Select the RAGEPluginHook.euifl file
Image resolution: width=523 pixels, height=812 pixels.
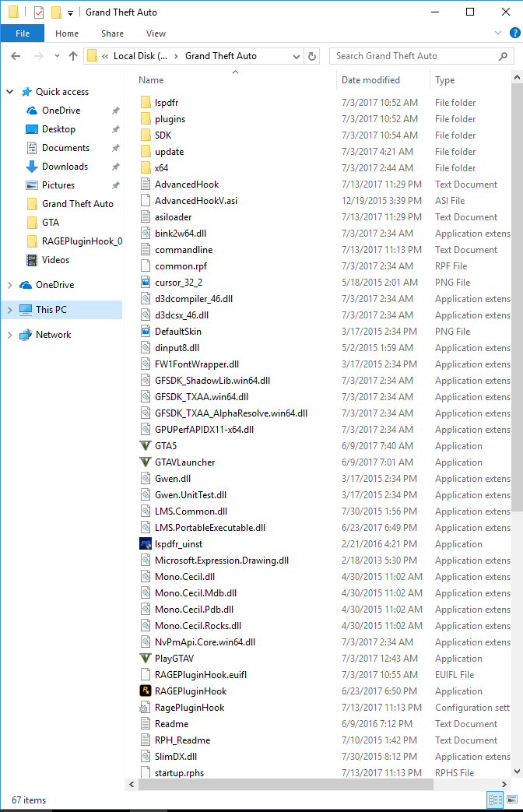coord(200,675)
